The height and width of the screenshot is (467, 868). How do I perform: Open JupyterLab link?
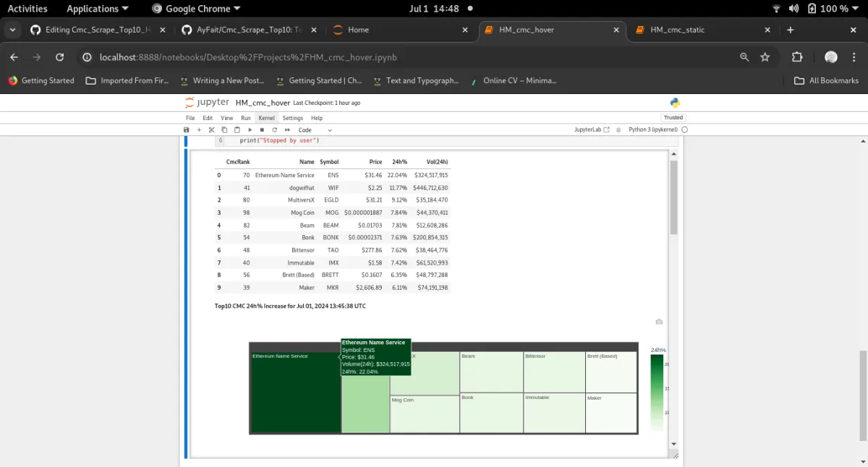click(x=592, y=130)
